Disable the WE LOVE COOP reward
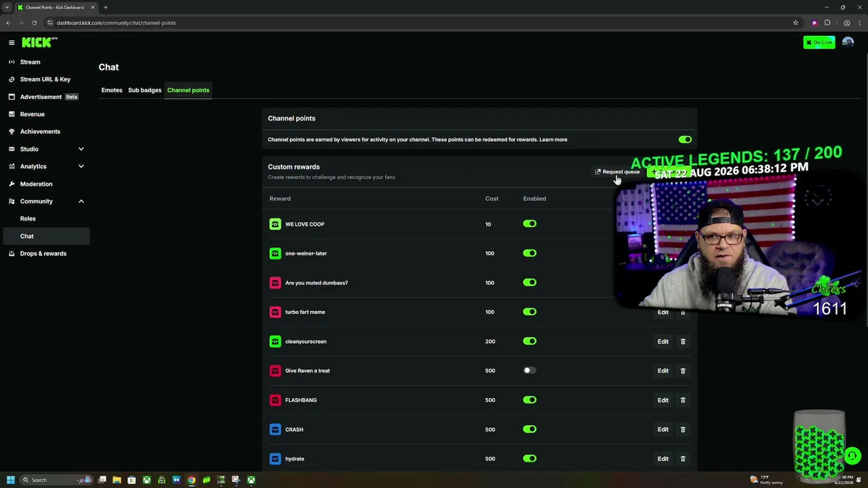 tap(530, 224)
